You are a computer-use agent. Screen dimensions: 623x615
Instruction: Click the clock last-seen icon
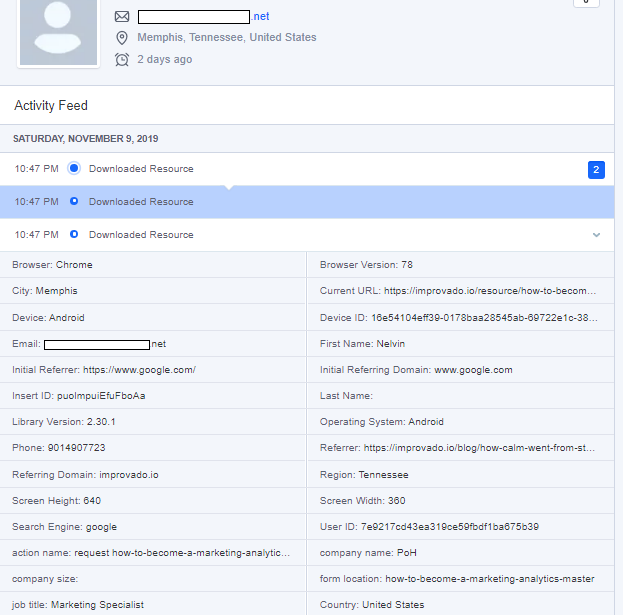click(122, 59)
